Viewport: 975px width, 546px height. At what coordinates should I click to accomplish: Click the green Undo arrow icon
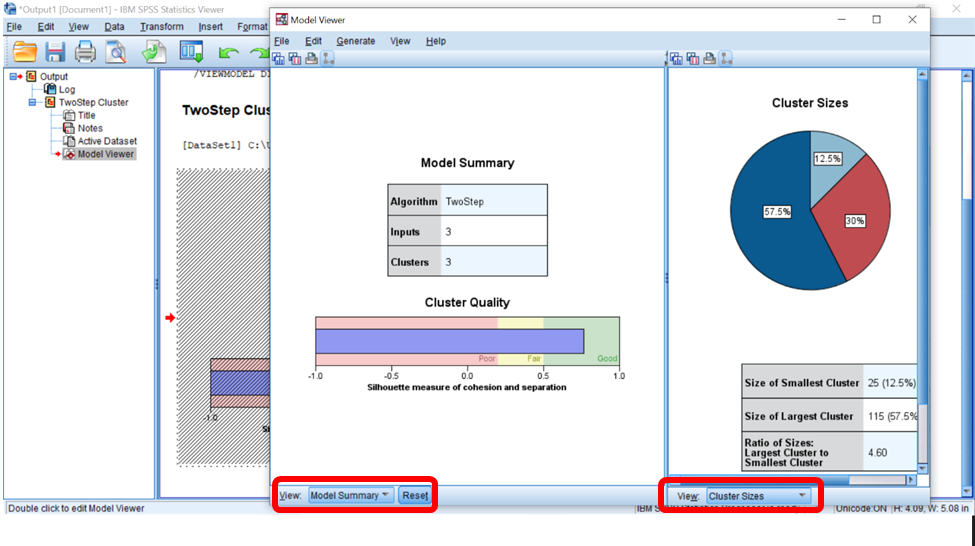pos(228,52)
